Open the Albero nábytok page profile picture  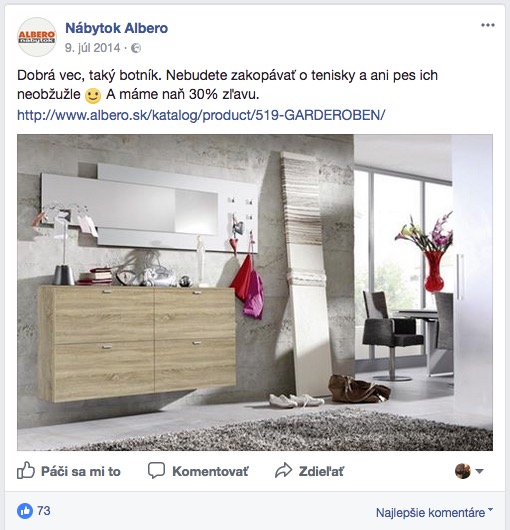click(37, 37)
